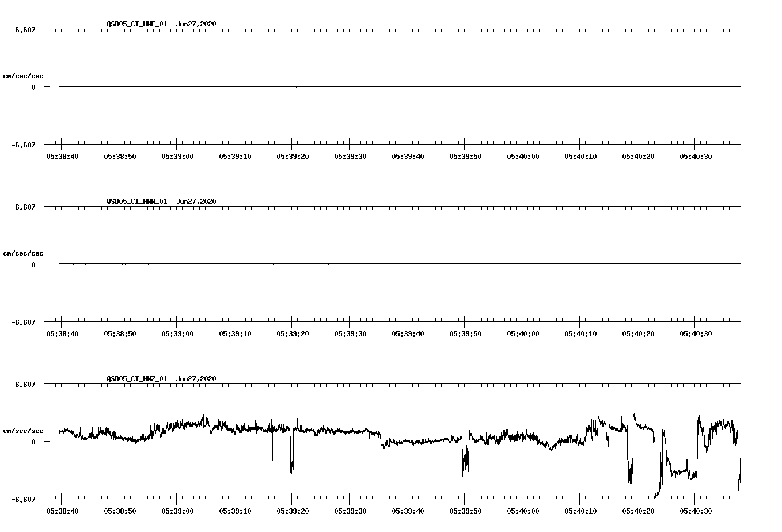Select the Jun27,2020 date on HNZ plot
The image size is (782, 532).
click(196, 379)
